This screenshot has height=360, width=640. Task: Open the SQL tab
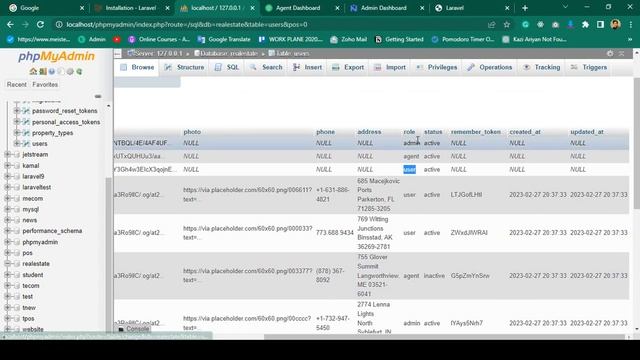(x=227, y=67)
